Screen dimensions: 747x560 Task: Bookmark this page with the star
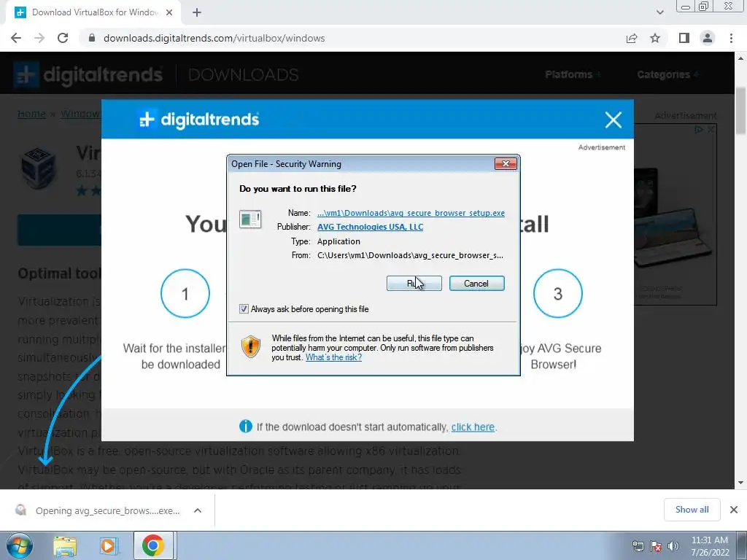pos(655,38)
